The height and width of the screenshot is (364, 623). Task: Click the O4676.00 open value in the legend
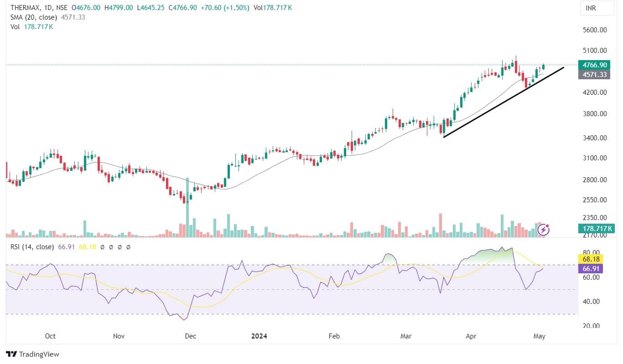click(86, 8)
